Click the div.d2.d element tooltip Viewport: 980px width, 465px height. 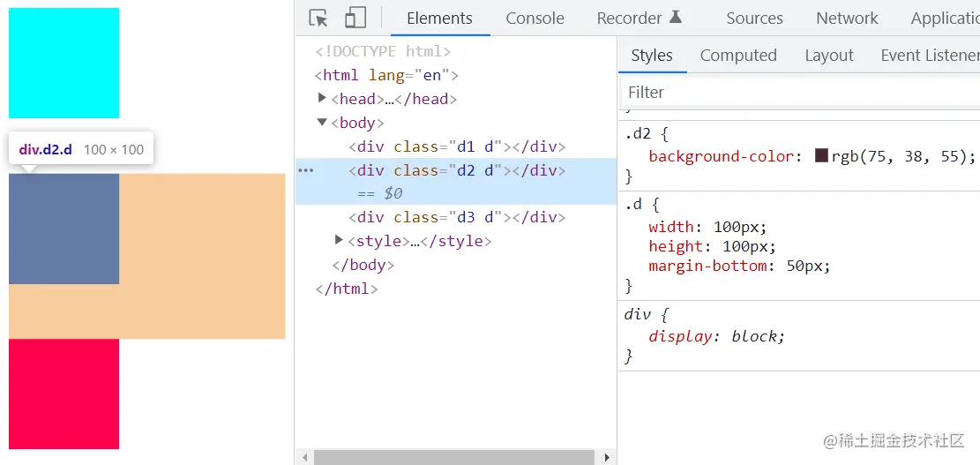point(81,149)
